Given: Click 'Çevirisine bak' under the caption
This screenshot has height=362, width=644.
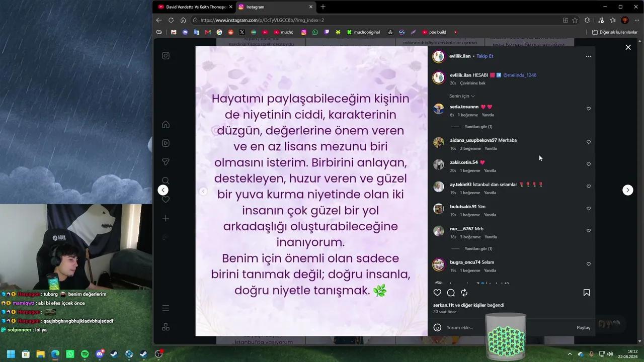Looking at the screenshot, I should pos(473,83).
